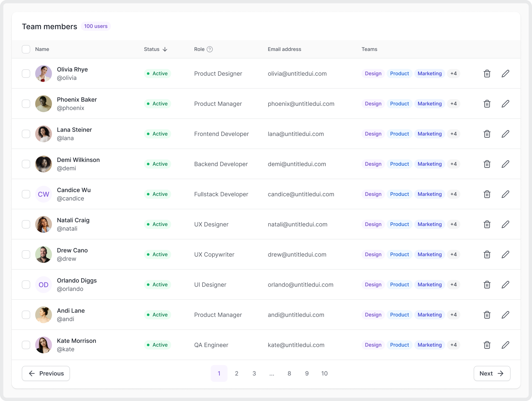The height and width of the screenshot is (401, 532).
Task: Reveal hidden teams via Olivia's +4 badge
Action: (x=454, y=73)
